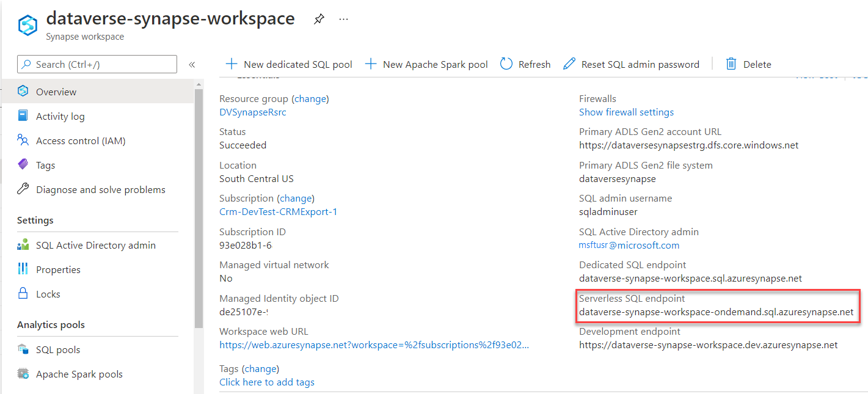Open the Properties panel icon
Screen dimensions: 868x394
tap(23, 269)
